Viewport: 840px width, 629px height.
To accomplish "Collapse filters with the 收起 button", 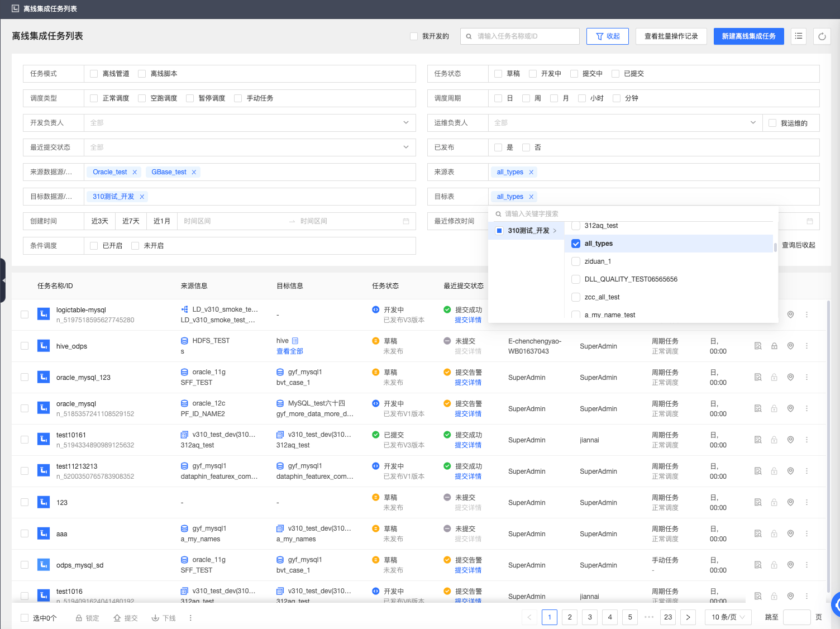I will tap(608, 36).
